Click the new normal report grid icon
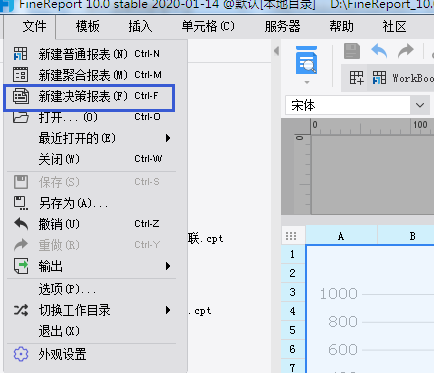This screenshot has height=373, width=434. pos(21,54)
